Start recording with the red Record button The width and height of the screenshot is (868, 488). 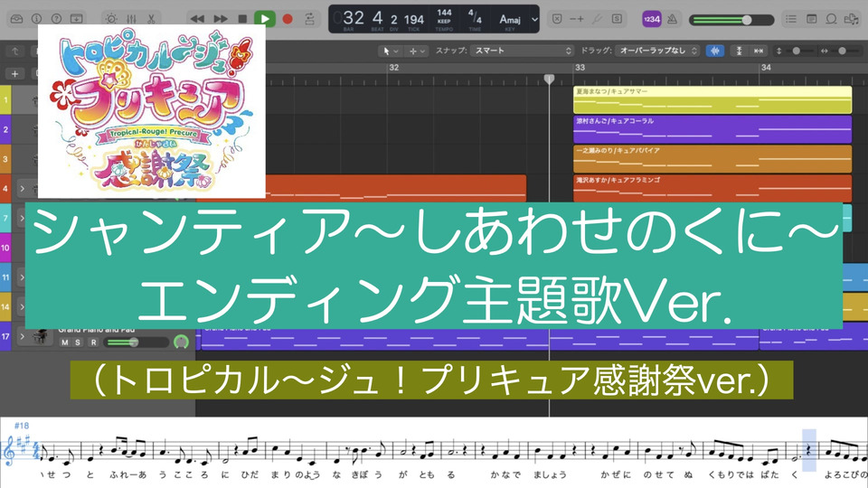coord(288,19)
